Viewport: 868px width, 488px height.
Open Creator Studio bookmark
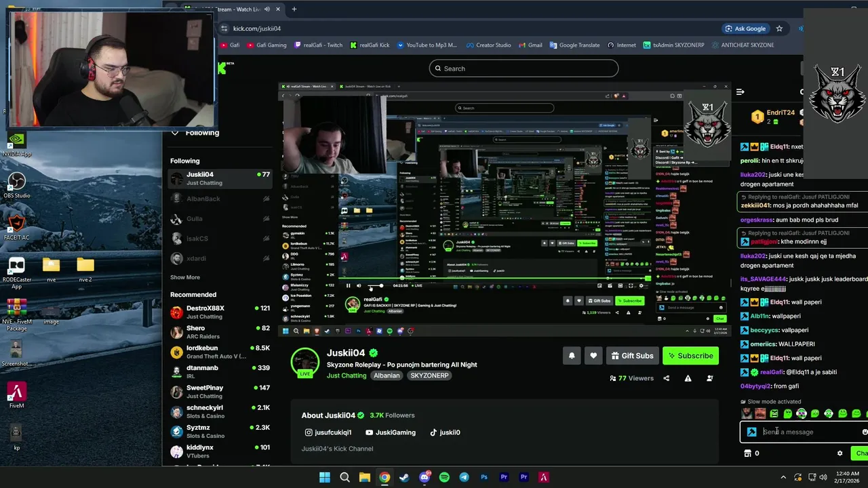click(x=489, y=45)
